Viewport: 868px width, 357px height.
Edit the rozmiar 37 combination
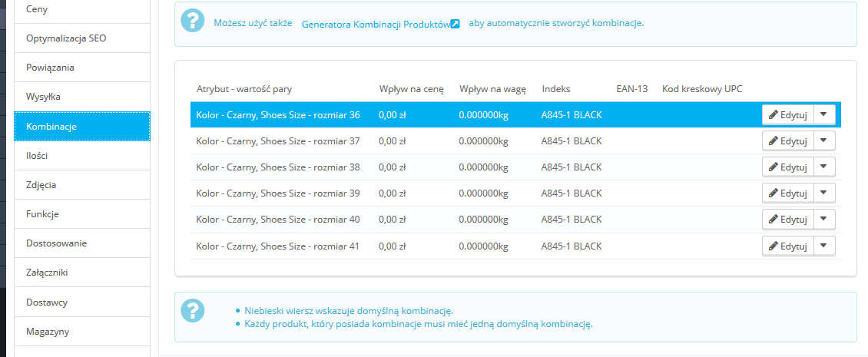pos(787,141)
